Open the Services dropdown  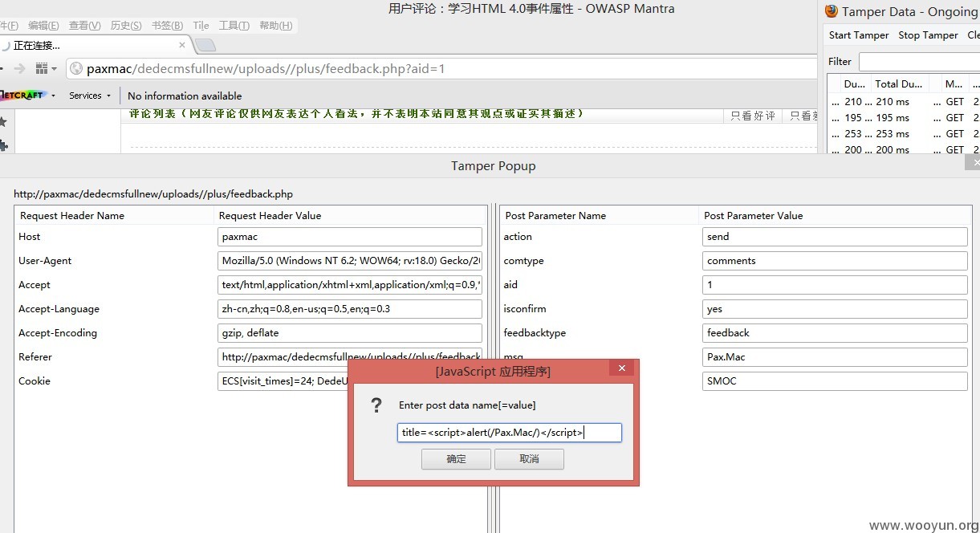[90, 96]
